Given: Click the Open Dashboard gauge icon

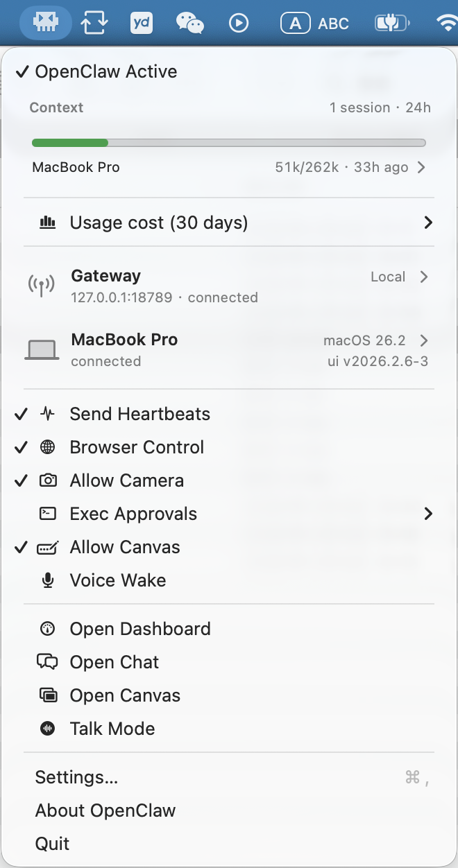Looking at the screenshot, I should tap(48, 629).
